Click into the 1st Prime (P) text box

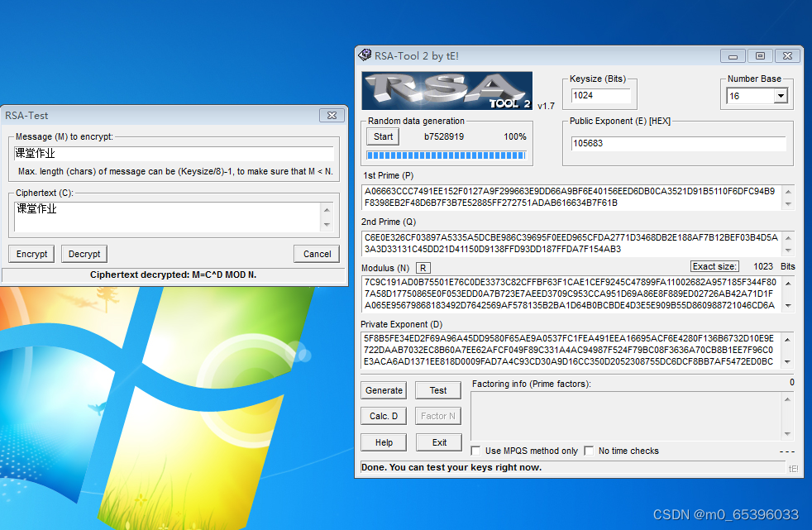571,197
